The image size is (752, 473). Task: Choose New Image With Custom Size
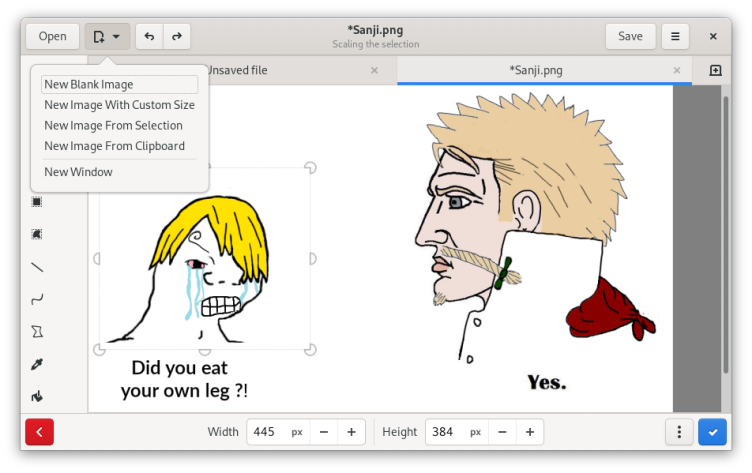coord(119,105)
